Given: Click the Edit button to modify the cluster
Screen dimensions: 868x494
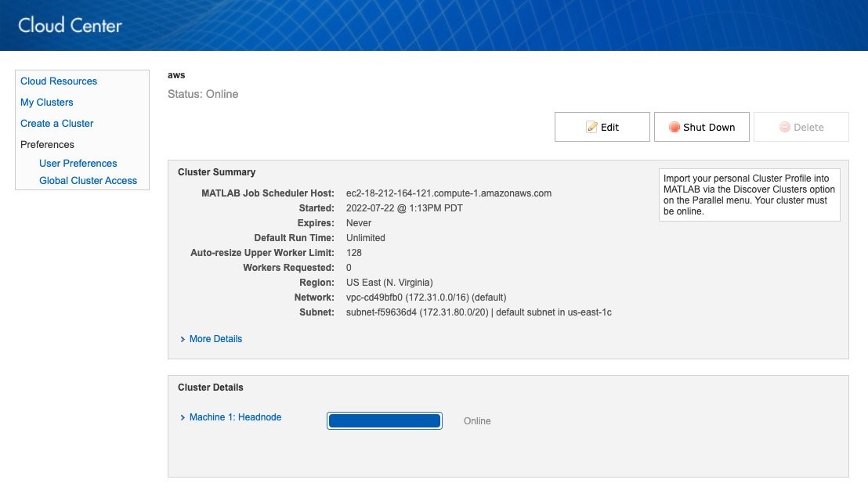Looking at the screenshot, I should coord(602,127).
